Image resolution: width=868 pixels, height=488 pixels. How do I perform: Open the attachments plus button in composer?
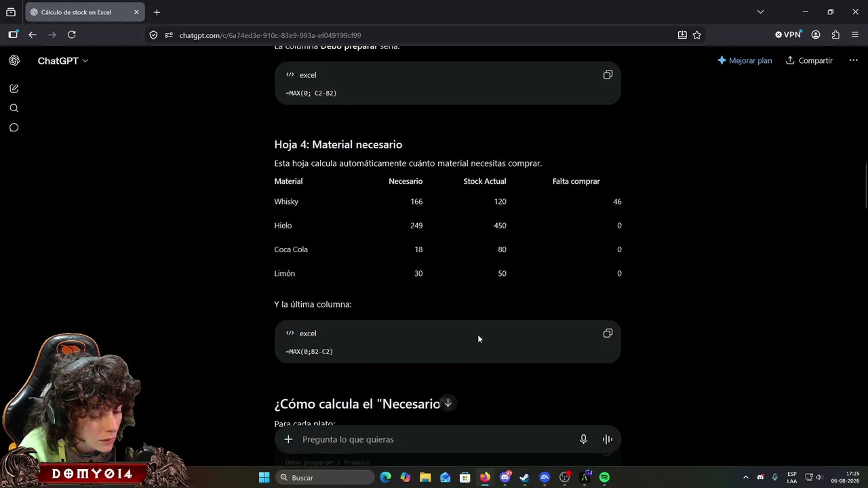tap(288, 439)
